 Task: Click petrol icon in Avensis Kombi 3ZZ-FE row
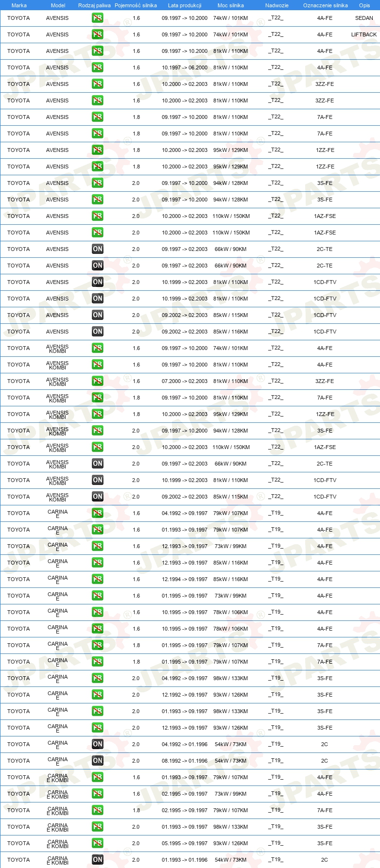tap(98, 381)
